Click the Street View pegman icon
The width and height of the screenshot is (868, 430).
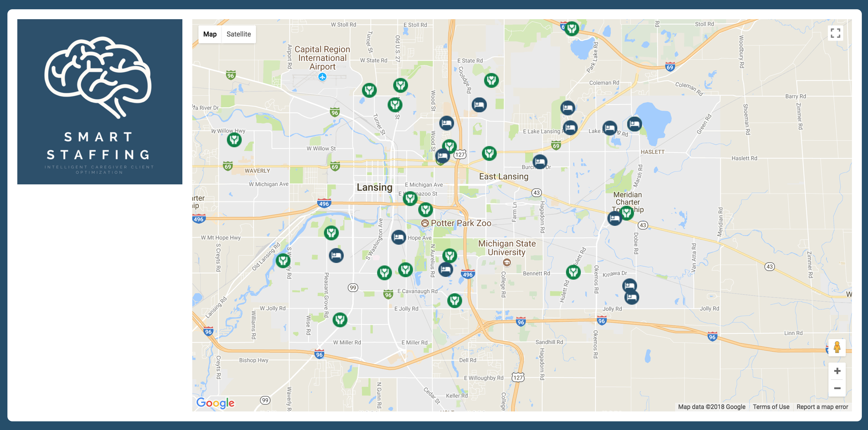(x=837, y=347)
